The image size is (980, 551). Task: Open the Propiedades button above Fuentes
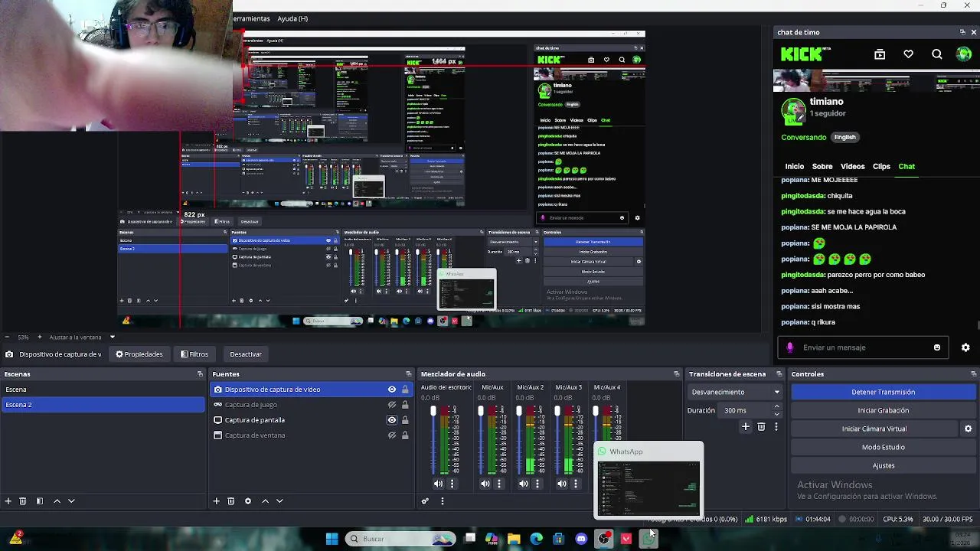139,354
